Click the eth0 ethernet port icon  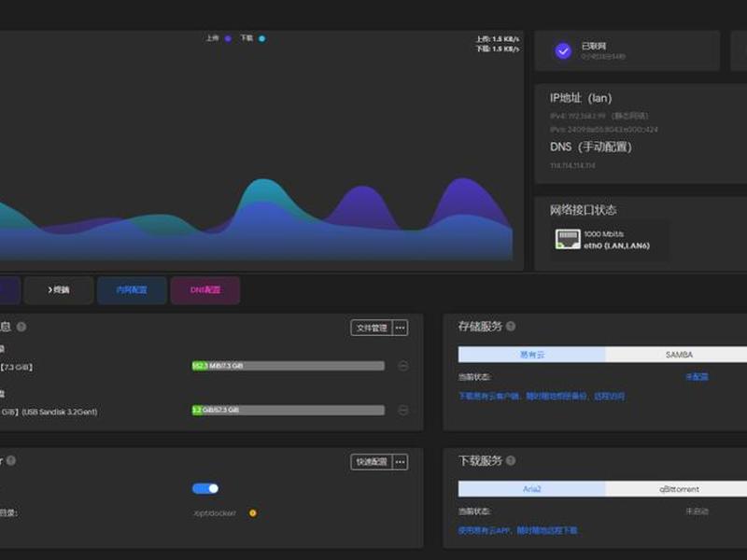tap(568, 239)
